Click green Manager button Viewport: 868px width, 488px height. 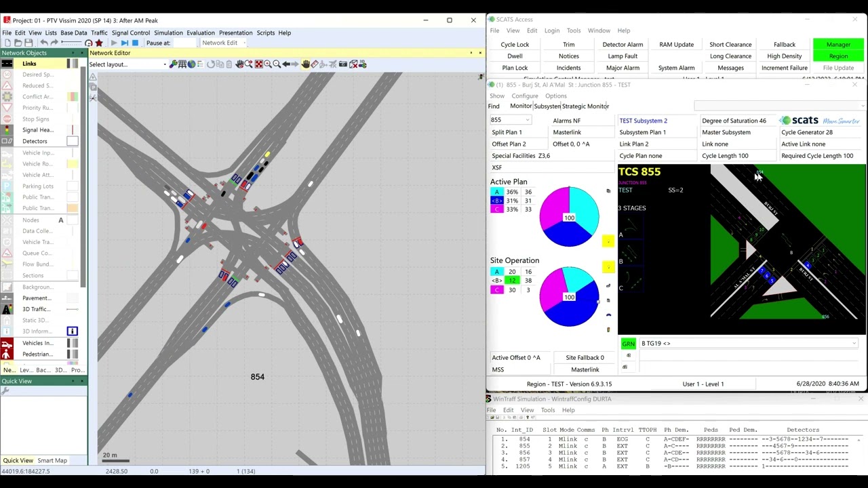point(838,45)
